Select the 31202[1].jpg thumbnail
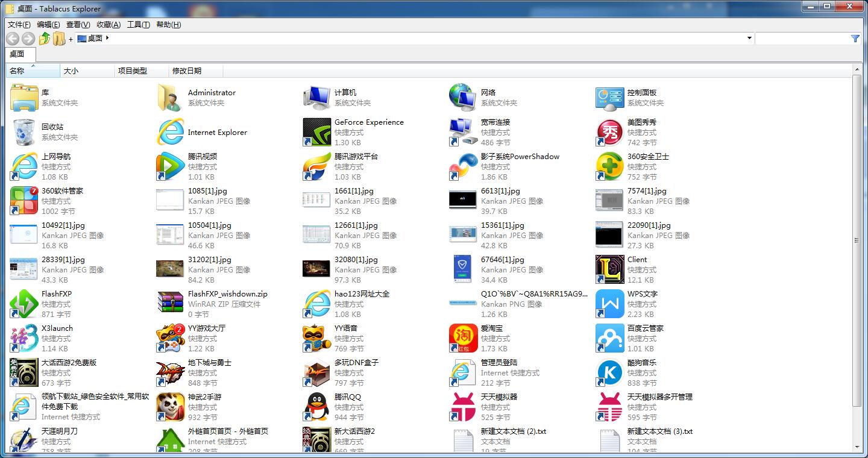 tap(171, 269)
